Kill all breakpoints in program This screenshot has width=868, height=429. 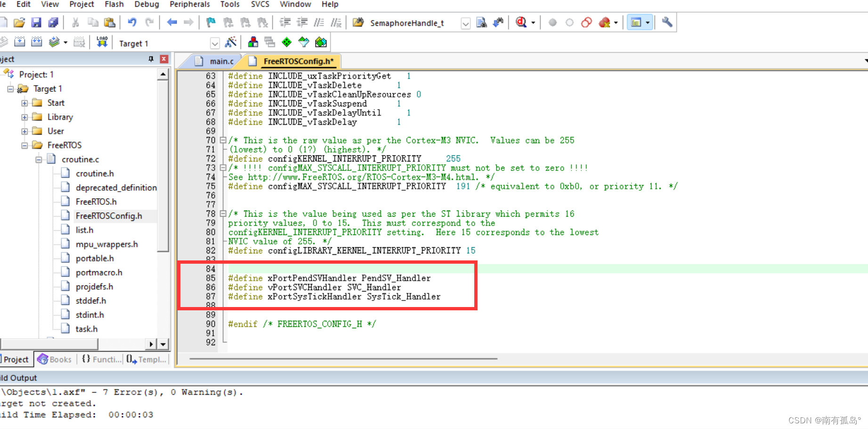(x=605, y=22)
